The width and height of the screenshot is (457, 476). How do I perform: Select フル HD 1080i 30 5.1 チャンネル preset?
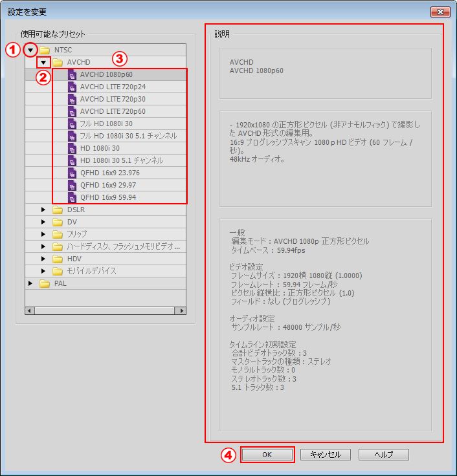[x=128, y=136]
